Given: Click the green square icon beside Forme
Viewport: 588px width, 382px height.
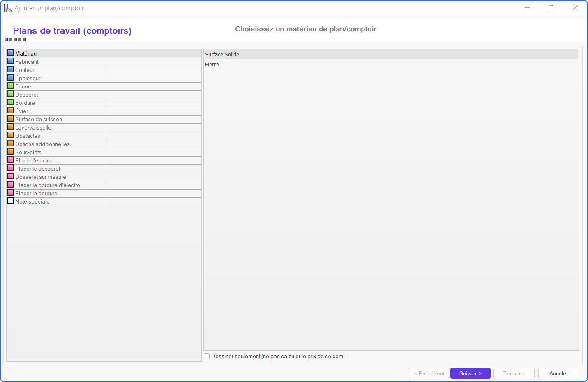Looking at the screenshot, I should [x=10, y=86].
